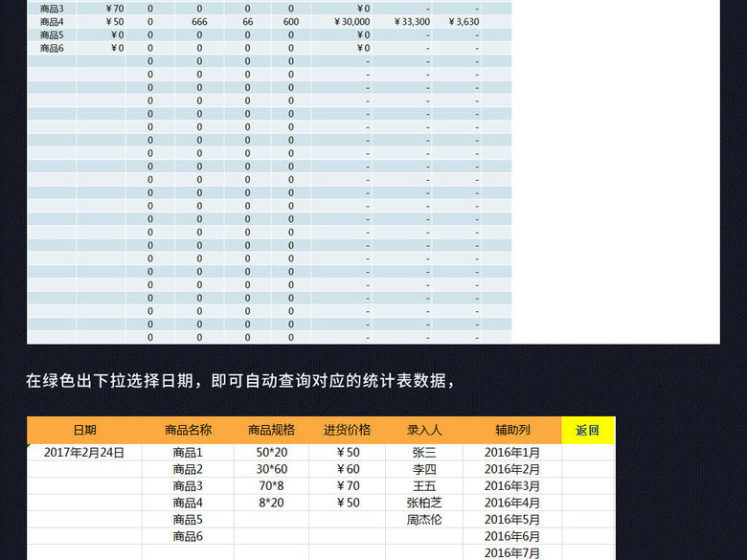This screenshot has width=747, height=560.
Task: Select 商品3 in the upper stats table
Action: coord(52,9)
